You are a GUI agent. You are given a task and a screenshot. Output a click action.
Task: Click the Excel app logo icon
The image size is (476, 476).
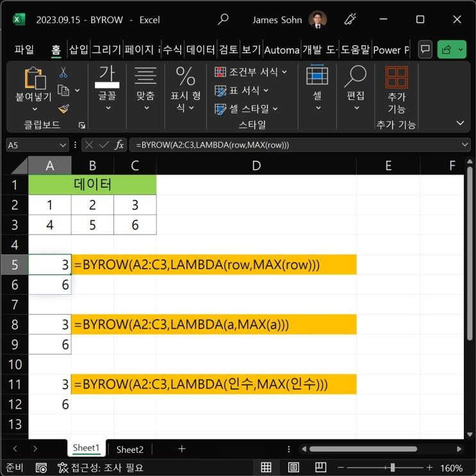19,20
